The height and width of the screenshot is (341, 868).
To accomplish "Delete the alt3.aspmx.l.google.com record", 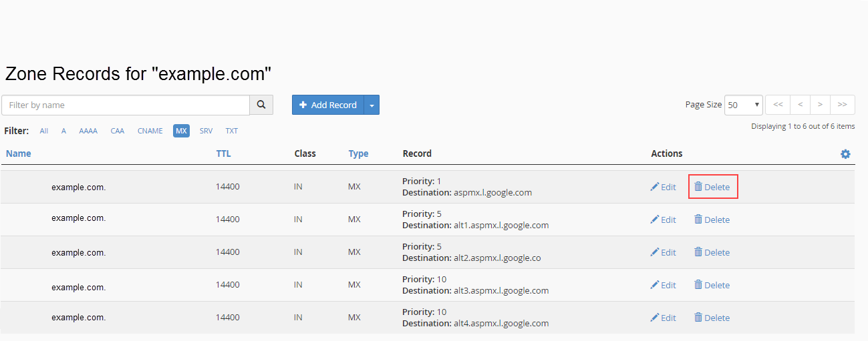I will (712, 285).
